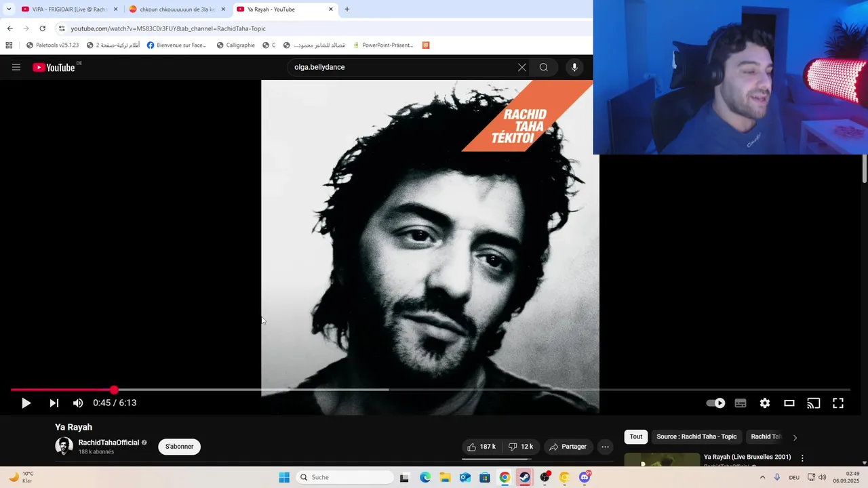
Task: Open Discord from taskbar
Action: [x=585, y=477]
